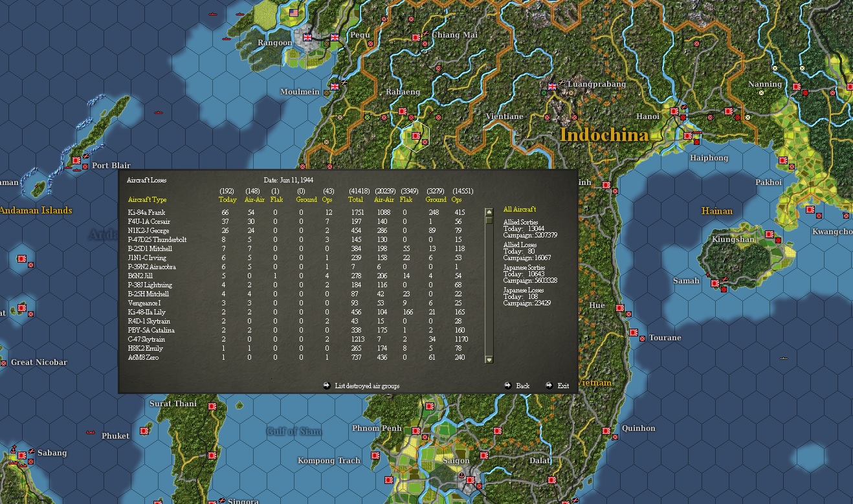Click the Japanese flag at Kiungshan
Image resolution: width=853 pixels, height=504 pixels.
click(770, 234)
